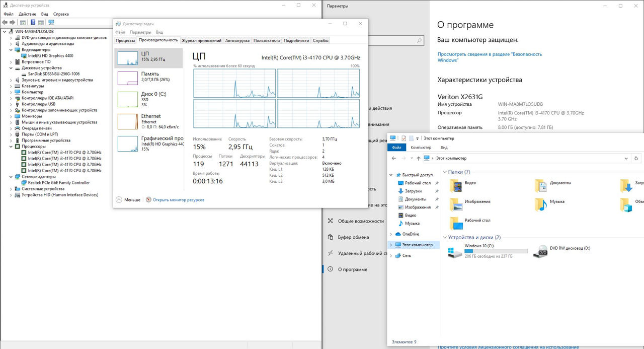Select the Память performance graph thumbnail
Screen dimensions: 644x349
click(x=128, y=78)
